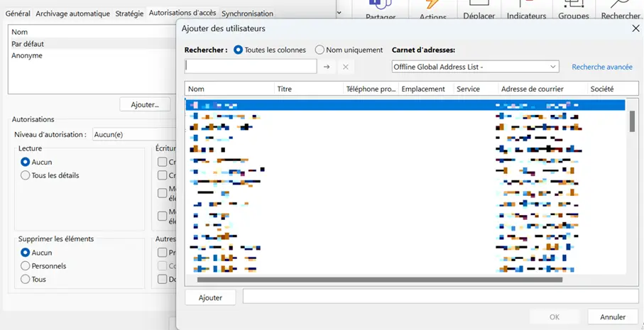Viewport: 644px width, 330px height.
Task: Sort by the Adresse de courrier column header
Action: pos(542,89)
